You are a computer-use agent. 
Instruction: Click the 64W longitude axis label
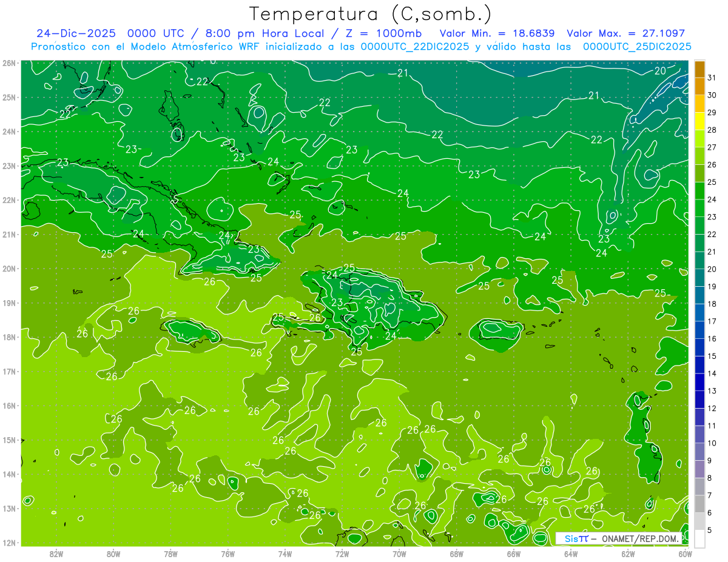pos(571,553)
